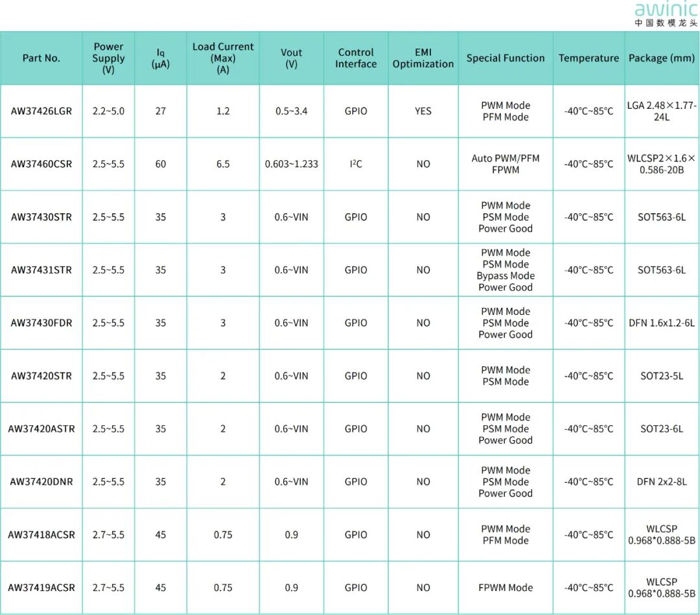
Task: Click the WLCSP2×1.6×0.586-20B package cell
Action: [662, 164]
